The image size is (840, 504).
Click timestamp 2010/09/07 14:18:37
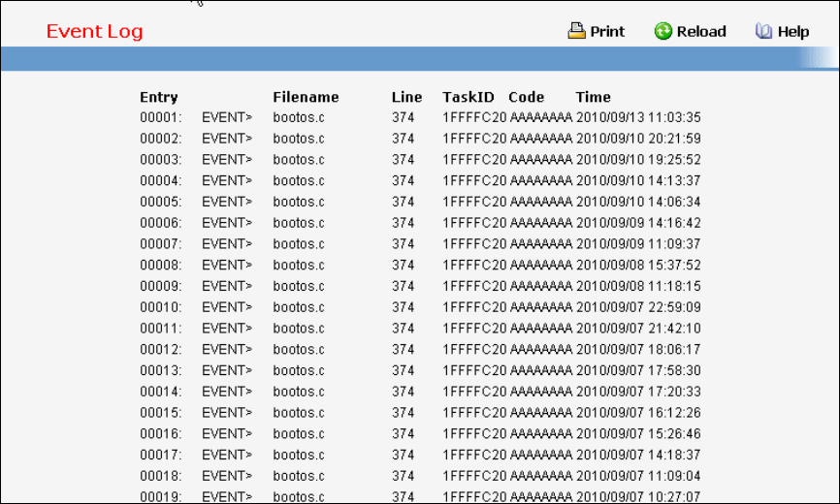[638, 455]
